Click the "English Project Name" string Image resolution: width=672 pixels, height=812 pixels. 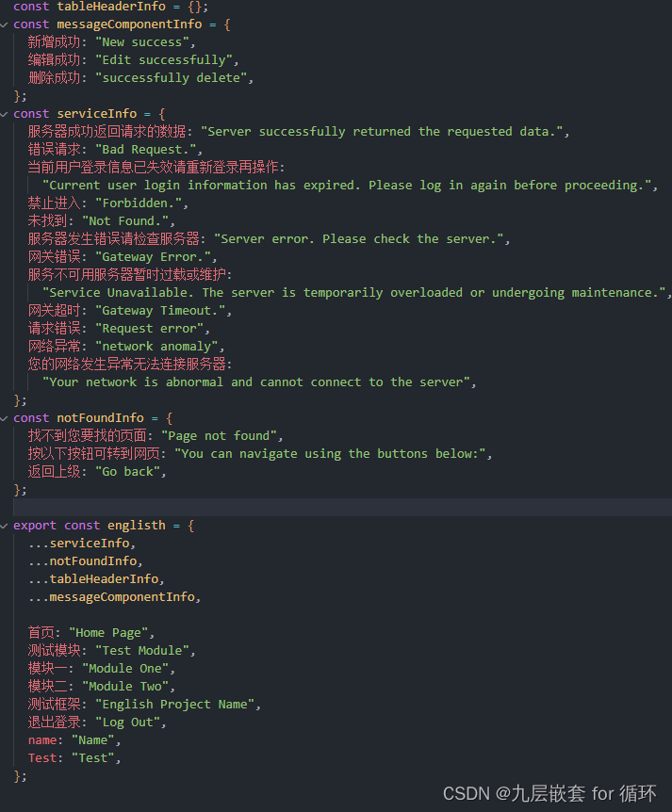(x=174, y=705)
